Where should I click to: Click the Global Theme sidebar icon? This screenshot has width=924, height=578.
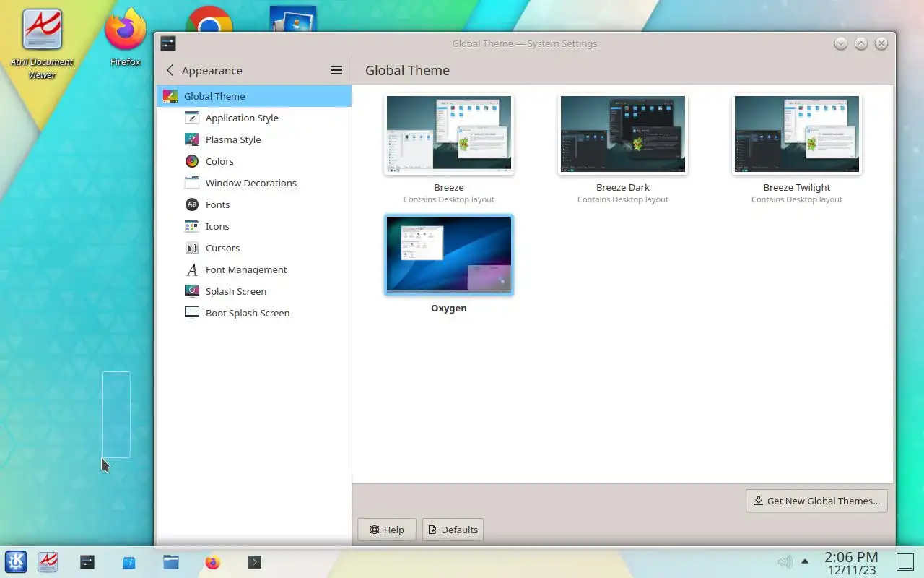click(x=170, y=96)
